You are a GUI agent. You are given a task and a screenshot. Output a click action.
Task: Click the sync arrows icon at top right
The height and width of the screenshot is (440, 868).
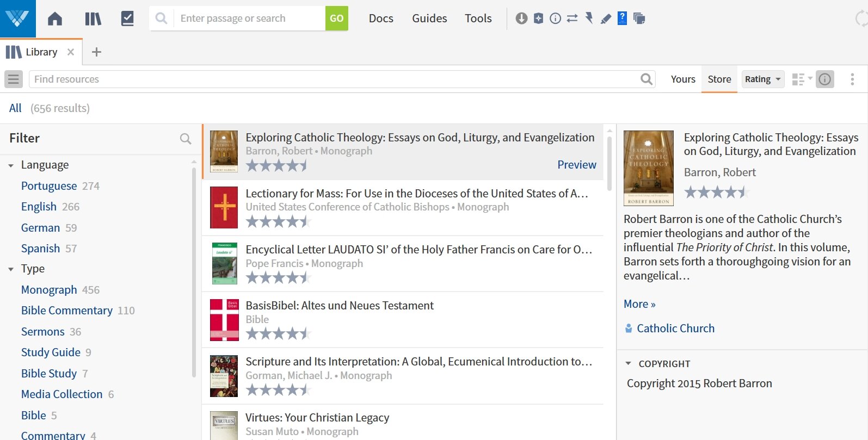[861, 18]
